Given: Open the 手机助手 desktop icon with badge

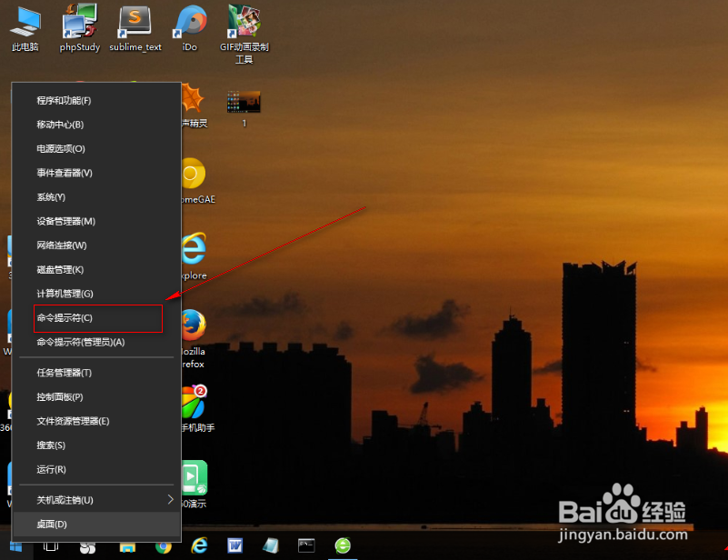Looking at the screenshot, I should (x=197, y=408).
